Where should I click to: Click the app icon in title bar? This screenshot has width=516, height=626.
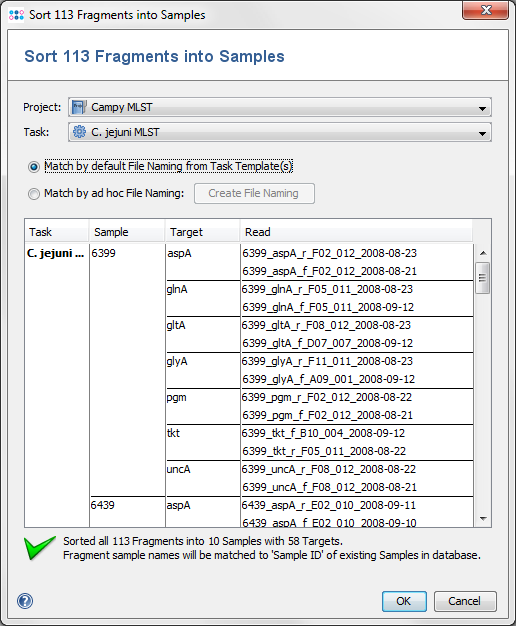(x=16, y=15)
